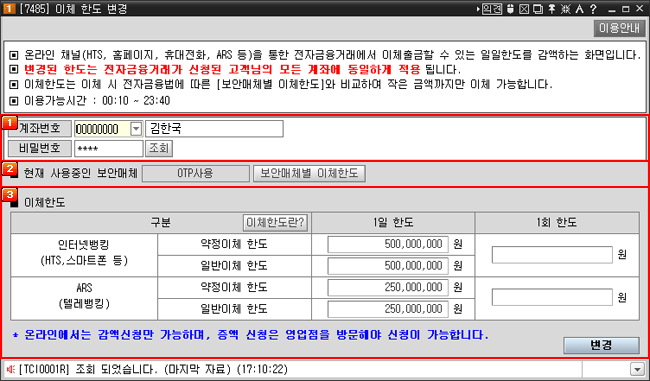Click the speaker icon in status bar
This screenshot has width=650, height=381.
point(11,369)
